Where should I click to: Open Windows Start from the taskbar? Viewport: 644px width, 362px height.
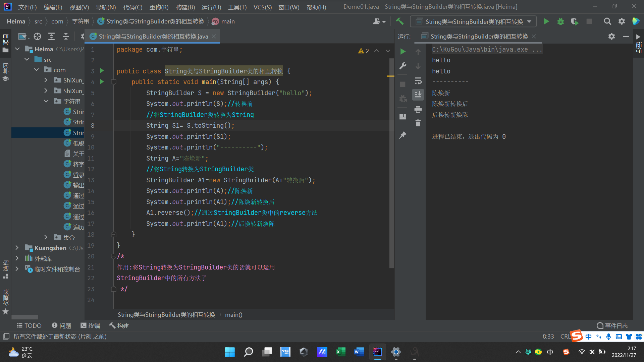coord(230,352)
